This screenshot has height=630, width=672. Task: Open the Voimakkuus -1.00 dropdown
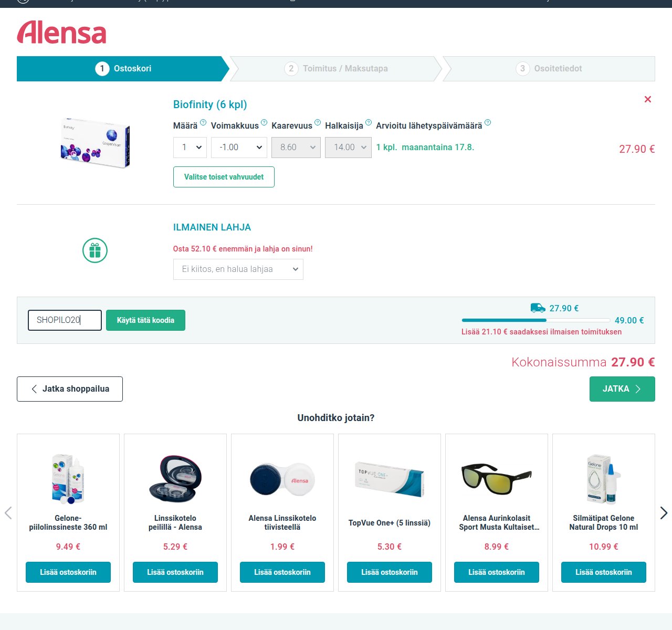tap(239, 148)
